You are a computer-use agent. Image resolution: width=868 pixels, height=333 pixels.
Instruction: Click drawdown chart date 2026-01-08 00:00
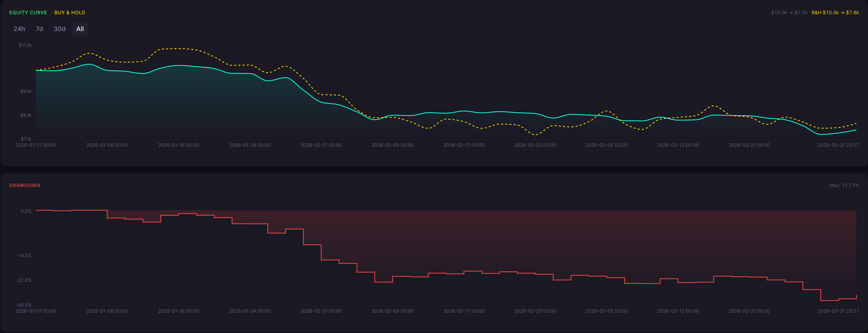[107, 311]
